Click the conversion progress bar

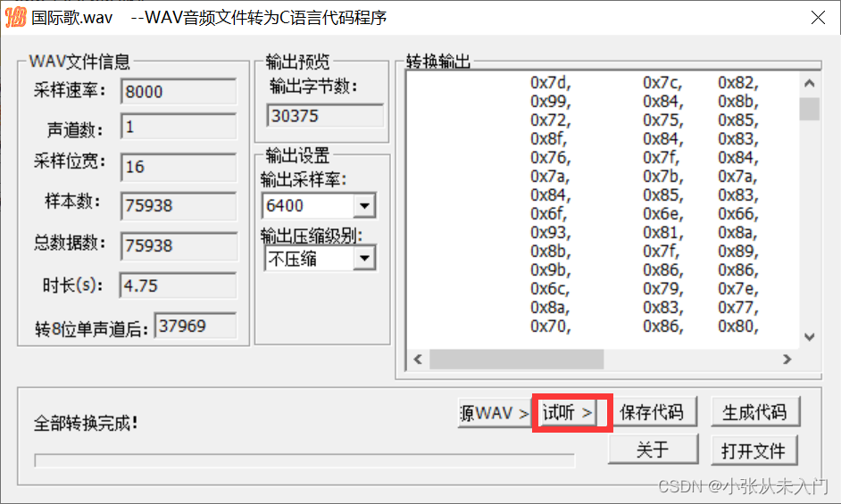[x=304, y=460]
